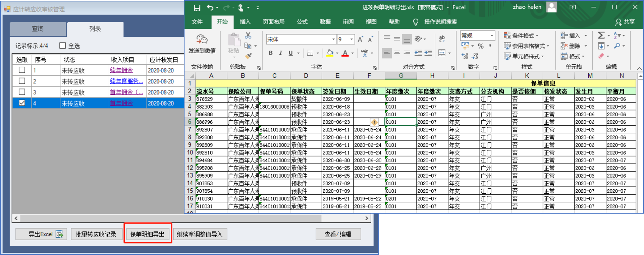Open the number format dropdown 常规
Viewport: 644px width, 255px height.
[x=492, y=36]
